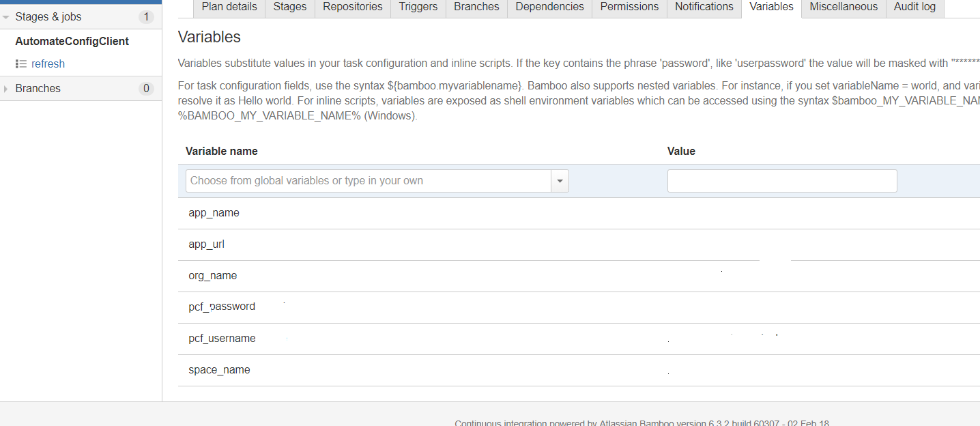
Task: Open the Stages tab
Action: [289, 7]
